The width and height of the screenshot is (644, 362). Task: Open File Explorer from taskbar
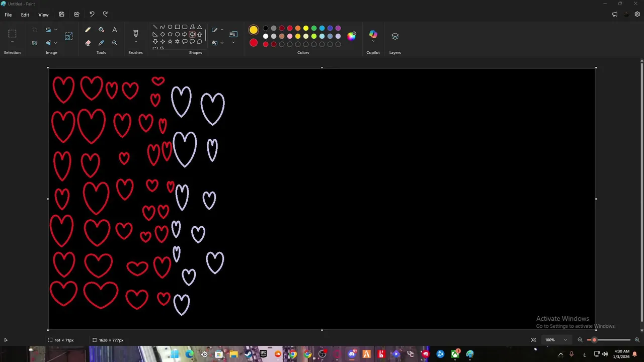click(x=233, y=354)
